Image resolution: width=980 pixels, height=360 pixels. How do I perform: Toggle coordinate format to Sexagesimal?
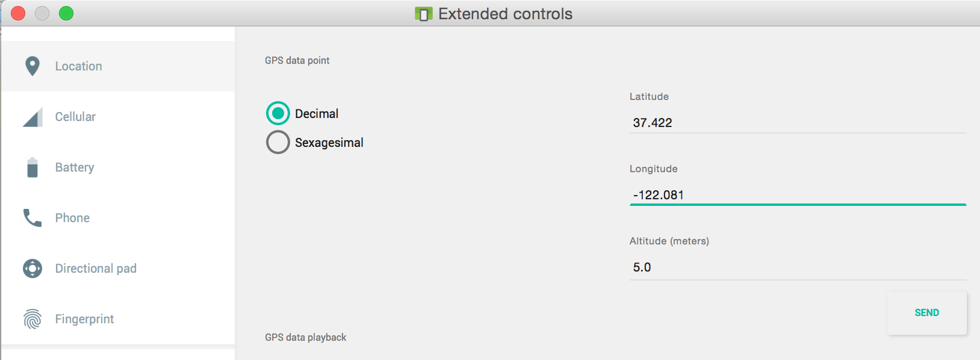(278, 142)
